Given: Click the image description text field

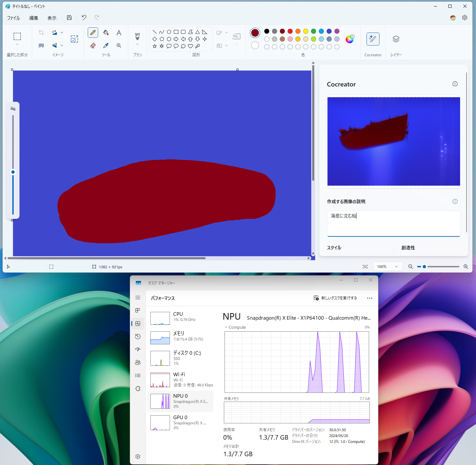Looking at the screenshot, I should 393,223.
